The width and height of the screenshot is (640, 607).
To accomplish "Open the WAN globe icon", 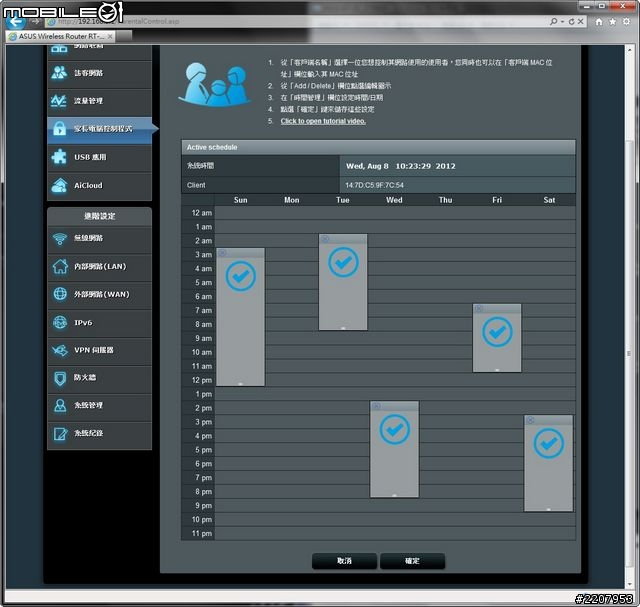I will click(x=61, y=295).
